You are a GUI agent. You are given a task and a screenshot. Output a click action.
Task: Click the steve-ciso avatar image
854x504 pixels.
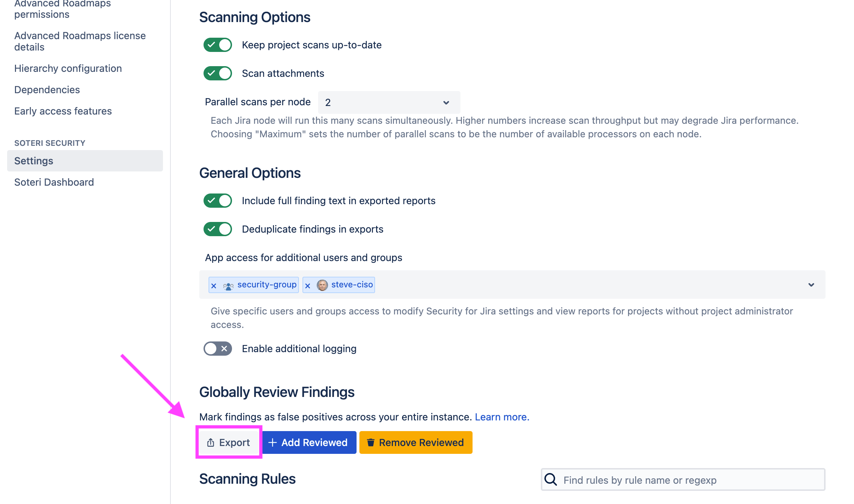(322, 285)
